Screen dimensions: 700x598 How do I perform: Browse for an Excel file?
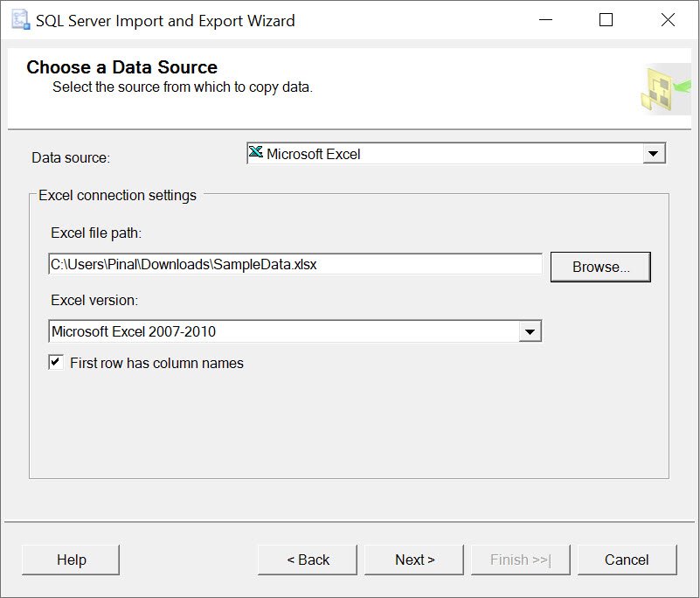point(600,267)
